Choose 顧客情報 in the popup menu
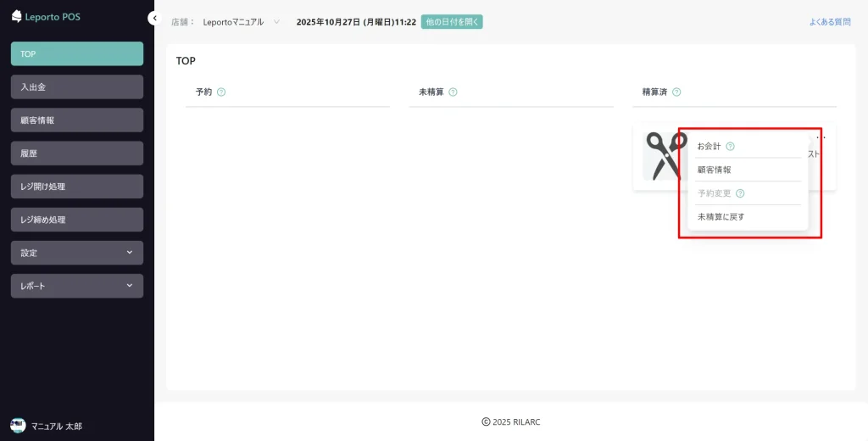868x441 pixels. click(714, 170)
